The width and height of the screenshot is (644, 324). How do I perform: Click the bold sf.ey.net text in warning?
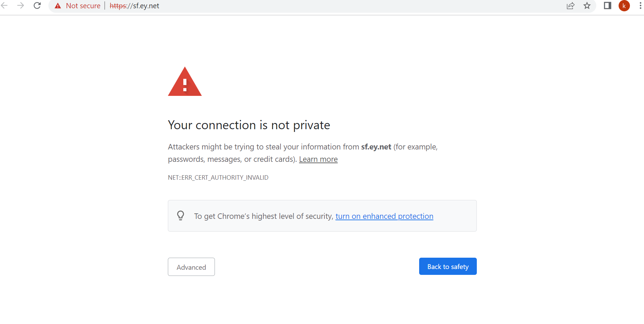(376, 147)
